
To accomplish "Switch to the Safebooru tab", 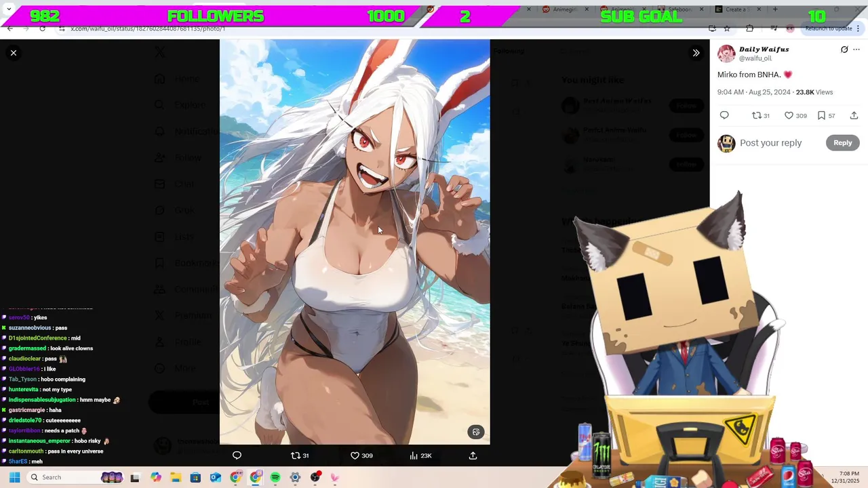I will click(680, 9).
